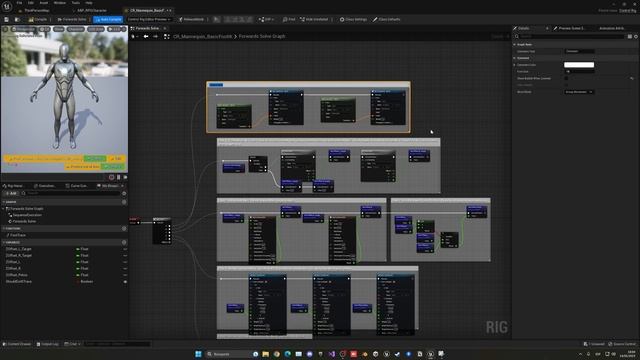This screenshot has height=360, width=640.
Task: Open the Move Mode Group Movement dropdown
Action: tap(579, 92)
